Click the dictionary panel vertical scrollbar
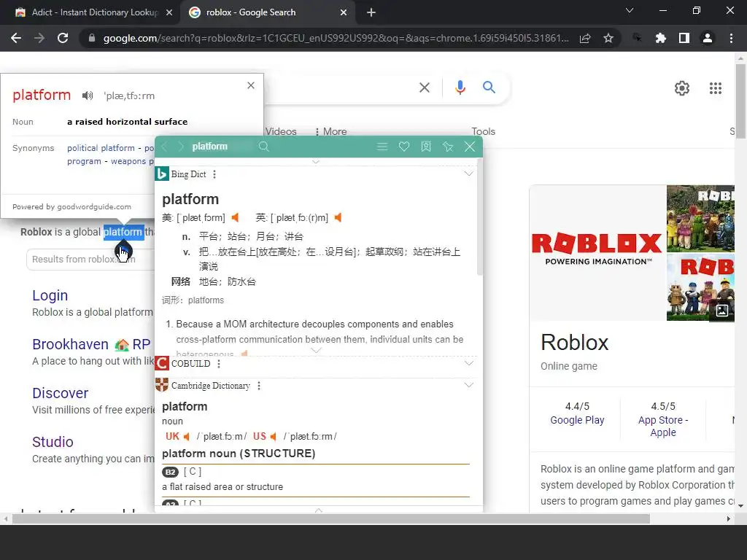 (x=479, y=217)
